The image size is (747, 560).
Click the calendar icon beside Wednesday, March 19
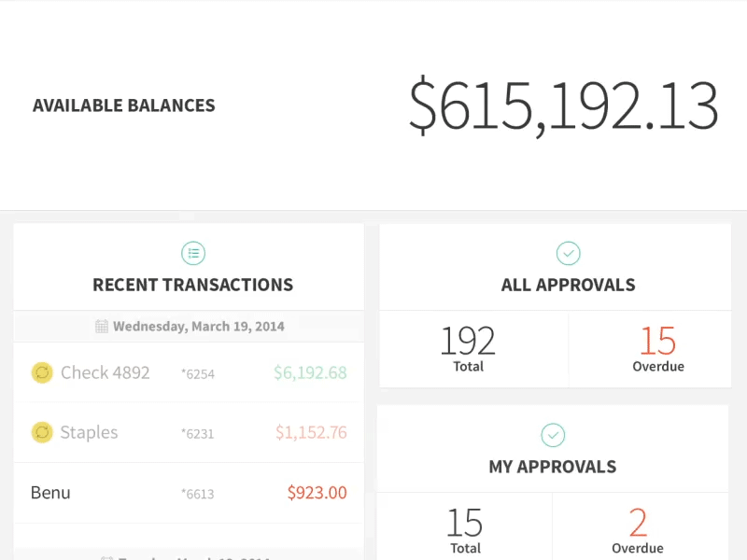[x=102, y=327]
